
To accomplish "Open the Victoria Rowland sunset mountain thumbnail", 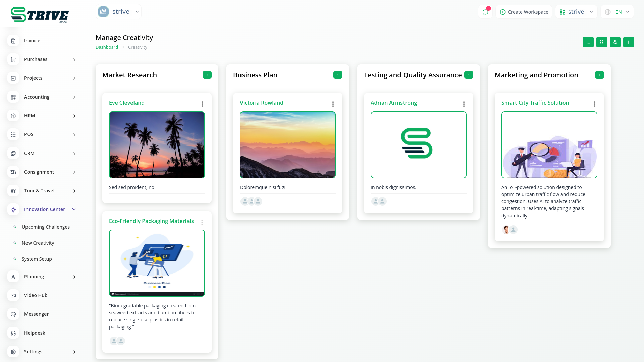I will 287,145.
